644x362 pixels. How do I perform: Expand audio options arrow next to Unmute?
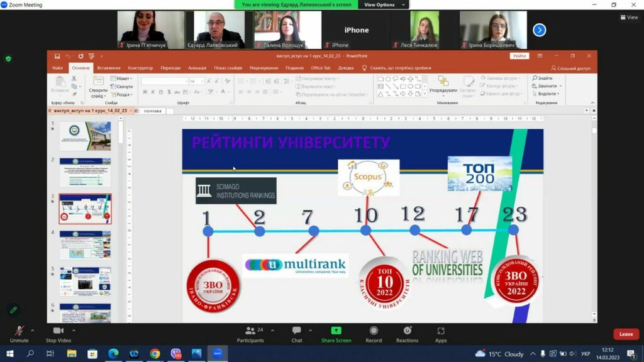[33, 330]
